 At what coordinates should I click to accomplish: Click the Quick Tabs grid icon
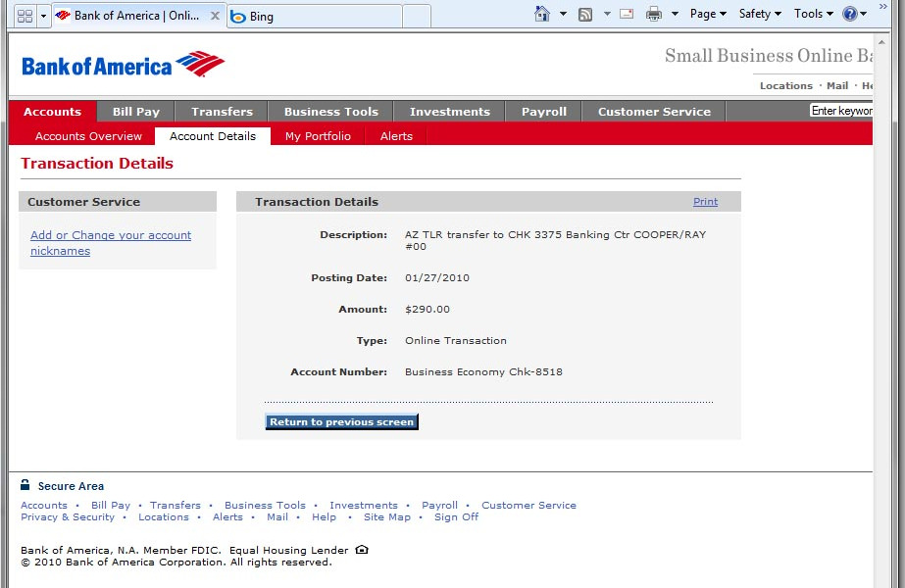(25, 16)
